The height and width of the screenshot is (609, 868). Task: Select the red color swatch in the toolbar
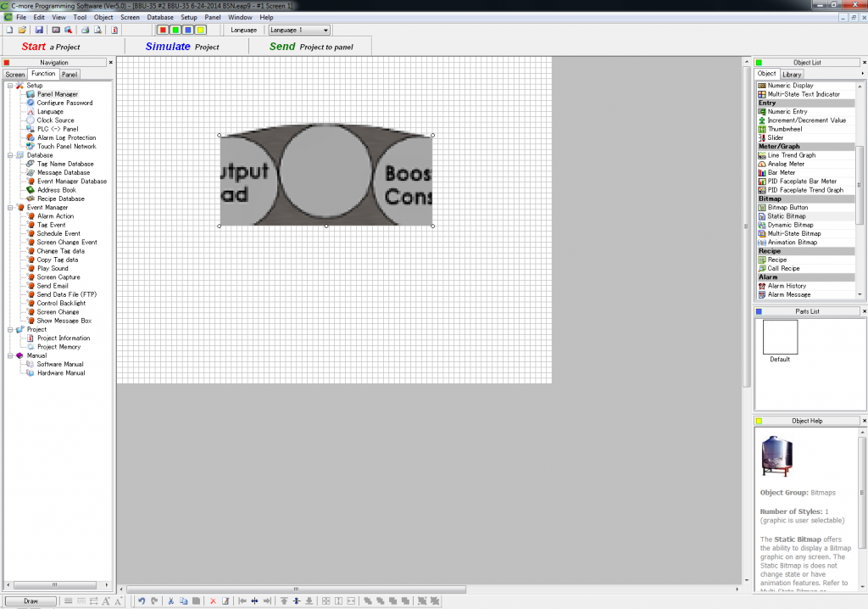161,30
